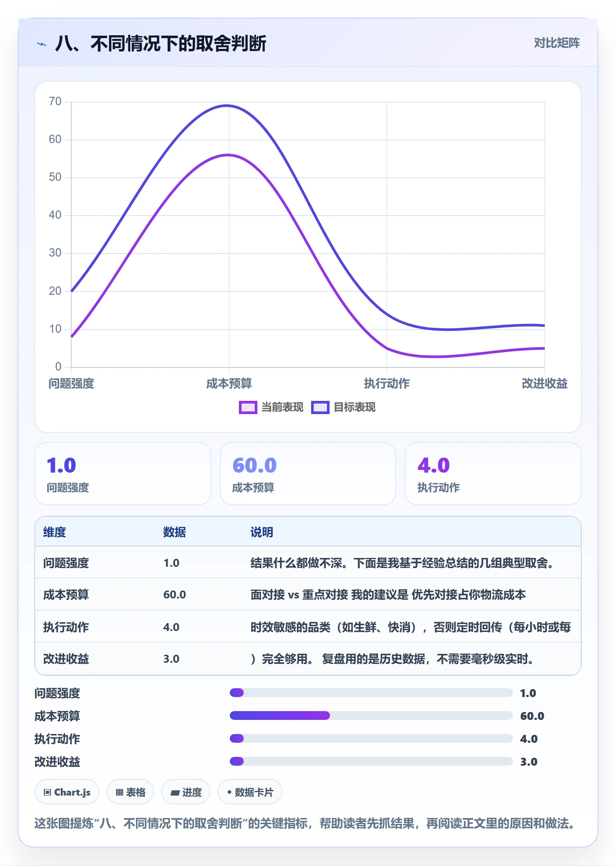The image size is (616, 866).
Task: Click the 60.0 value beside the progress bar
Action: [x=532, y=716]
